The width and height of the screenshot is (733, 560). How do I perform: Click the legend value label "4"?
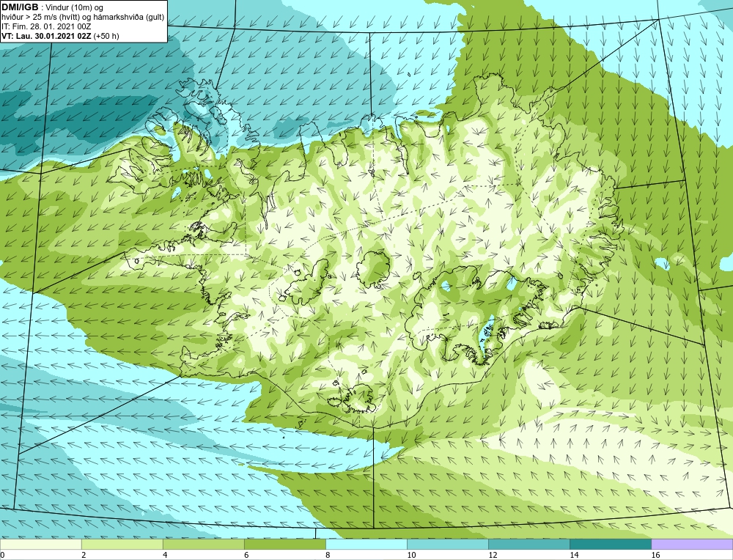click(x=164, y=555)
